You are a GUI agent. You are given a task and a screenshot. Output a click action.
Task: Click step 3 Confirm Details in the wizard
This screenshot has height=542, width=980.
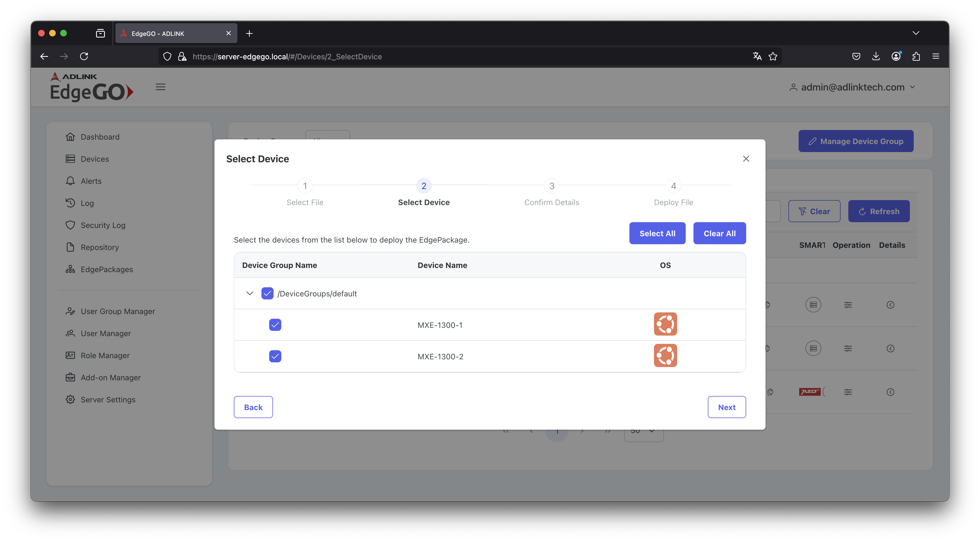[x=551, y=186]
